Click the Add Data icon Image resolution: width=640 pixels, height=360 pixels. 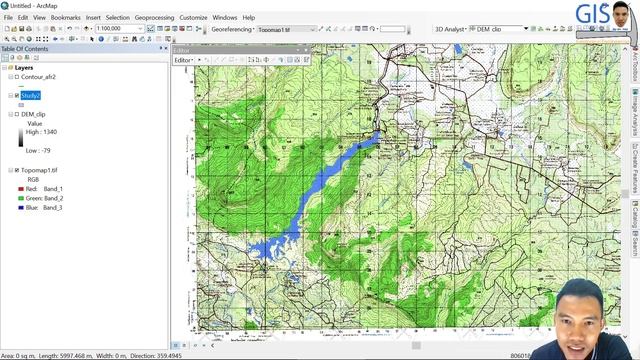point(86,29)
